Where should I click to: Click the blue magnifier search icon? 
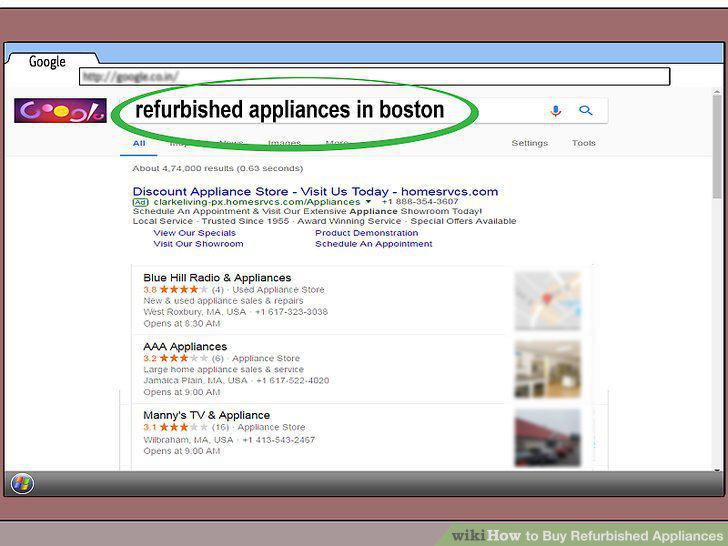585,110
